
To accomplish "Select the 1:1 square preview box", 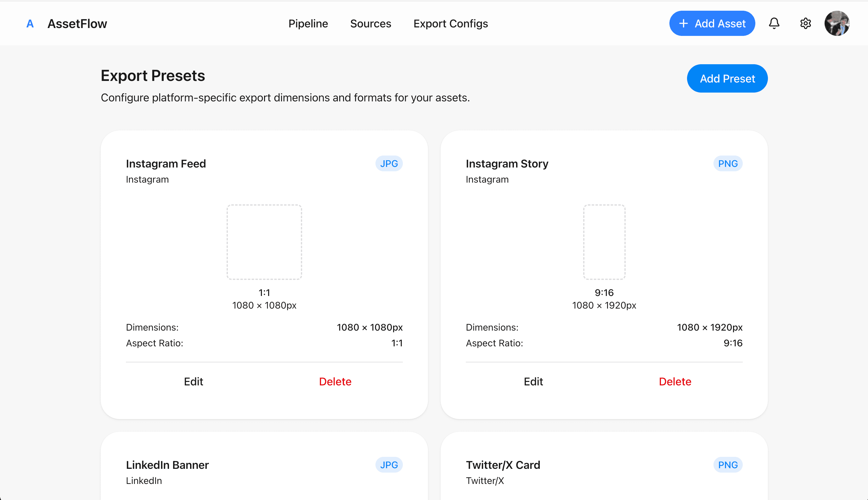I will pos(264,242).
